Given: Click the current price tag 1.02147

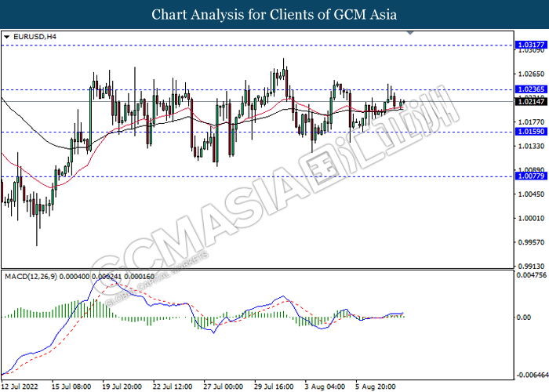Looking at the screenshot, I should click(531, 101).
